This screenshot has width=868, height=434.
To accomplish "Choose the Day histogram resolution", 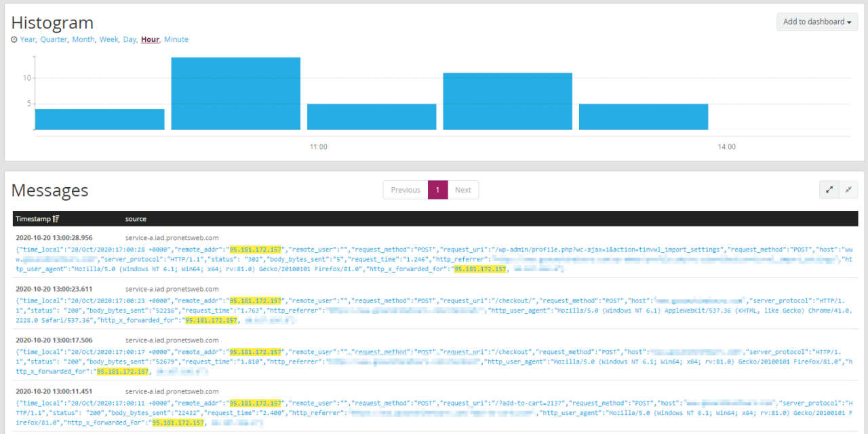I will coord(129,40).
